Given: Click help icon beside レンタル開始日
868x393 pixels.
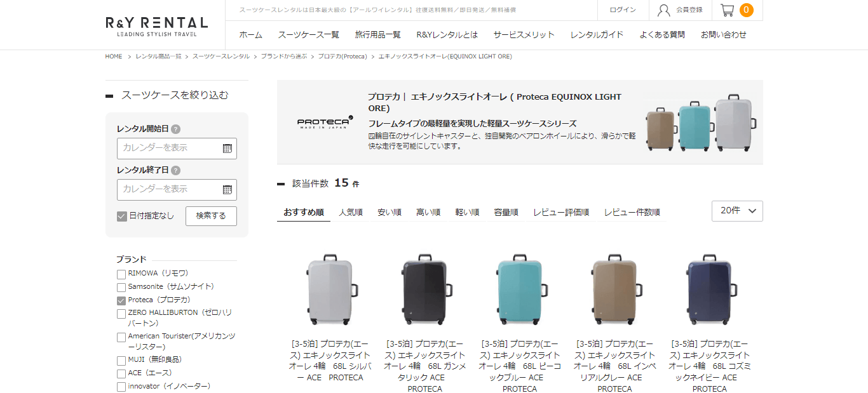Looking at the screenshot, I should pos(176,129).
